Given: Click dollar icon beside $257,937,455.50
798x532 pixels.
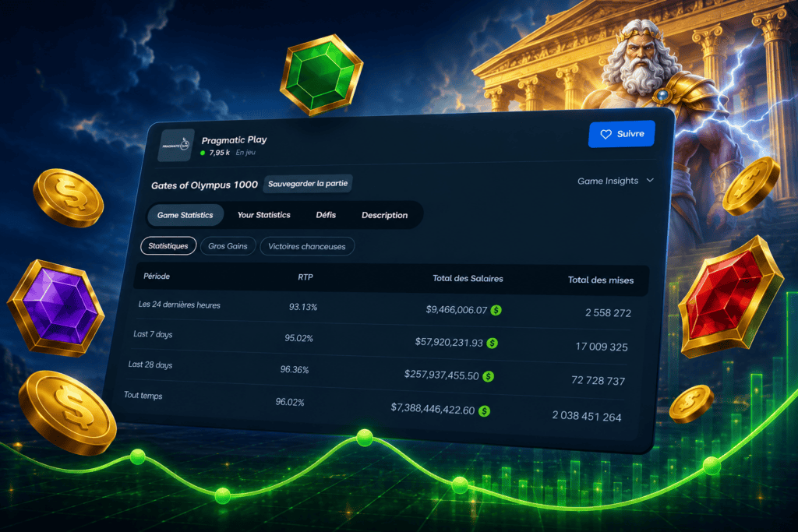Looking at the screenshot, I should (488, 376).
